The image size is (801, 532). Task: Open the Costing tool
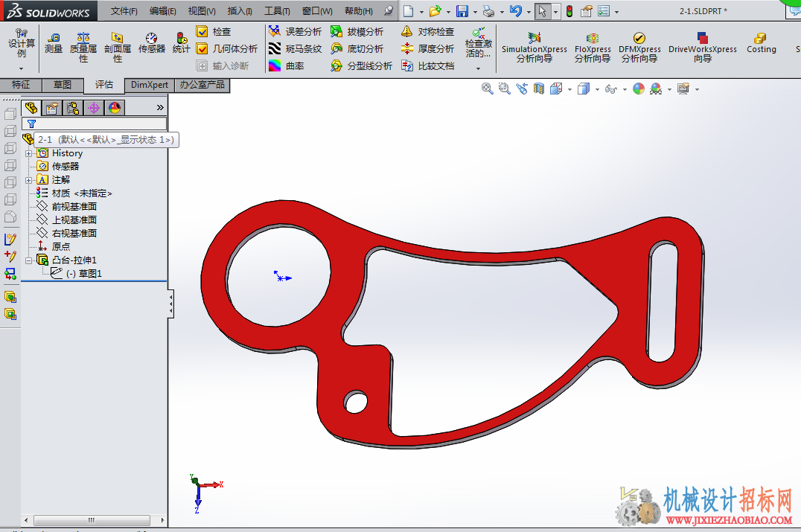click(x=761, y=43)
